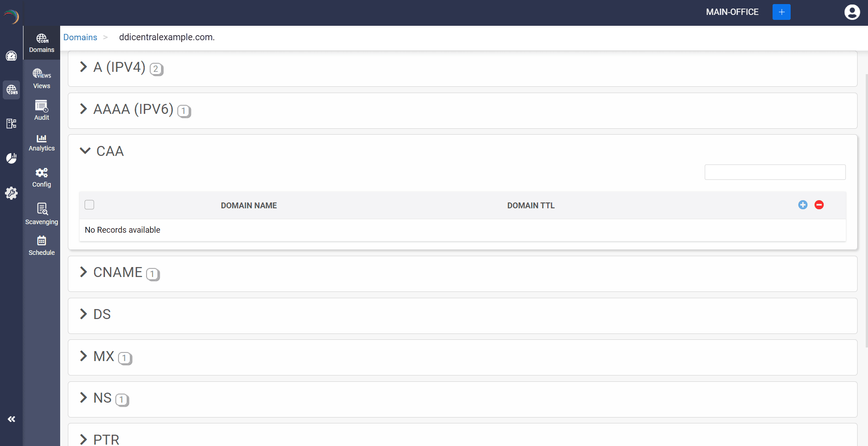Delete CAA records with the red minus icon

tap(819, 205)
